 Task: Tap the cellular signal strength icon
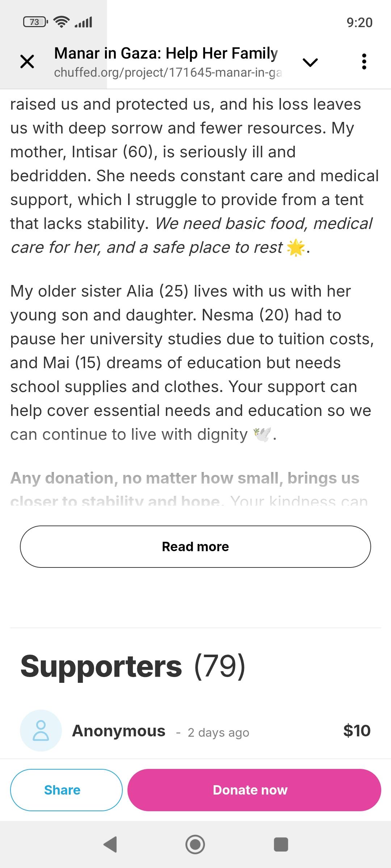(x=83, y=22)
